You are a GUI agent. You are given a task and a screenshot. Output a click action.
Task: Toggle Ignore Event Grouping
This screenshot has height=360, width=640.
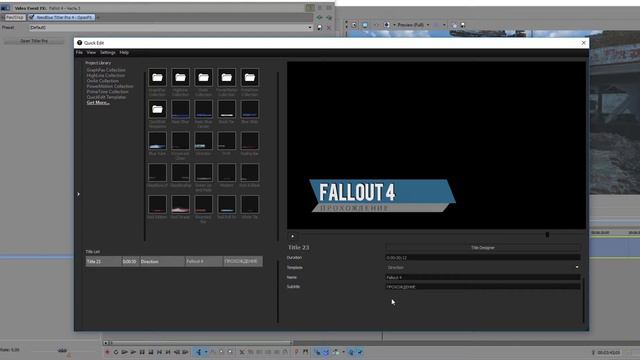pos(360,352)
